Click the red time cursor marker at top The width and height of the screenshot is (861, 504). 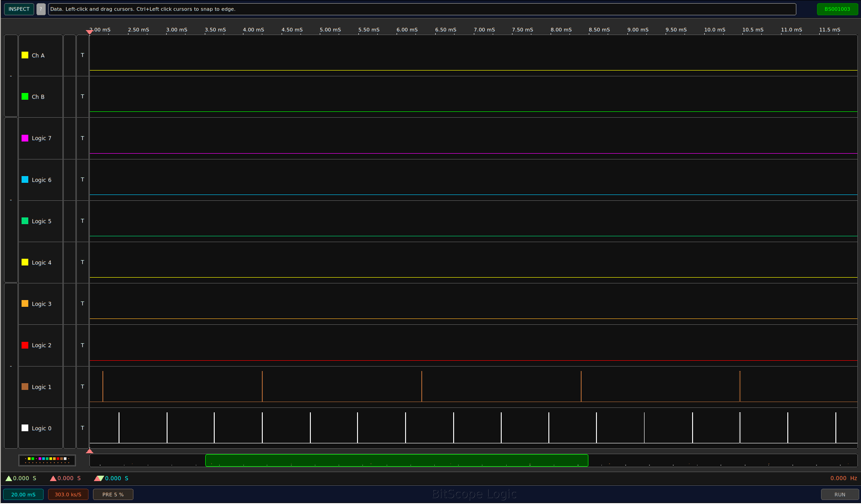89,32
